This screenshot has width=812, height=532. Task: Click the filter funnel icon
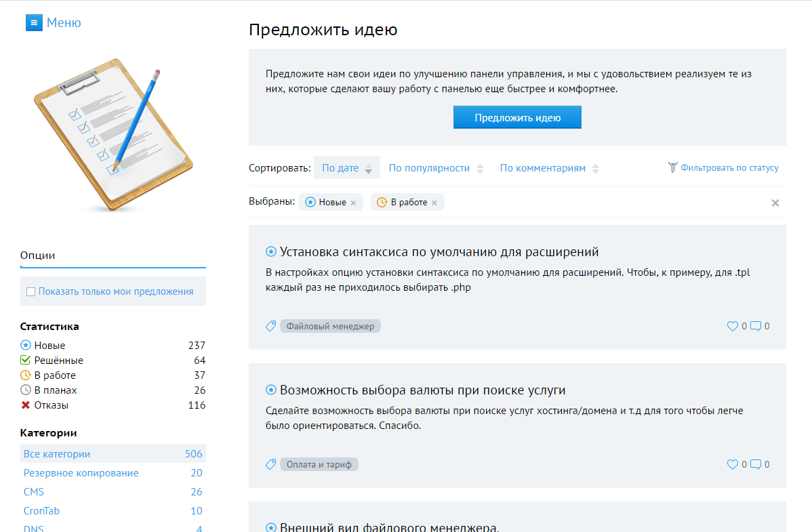[672, 167]
